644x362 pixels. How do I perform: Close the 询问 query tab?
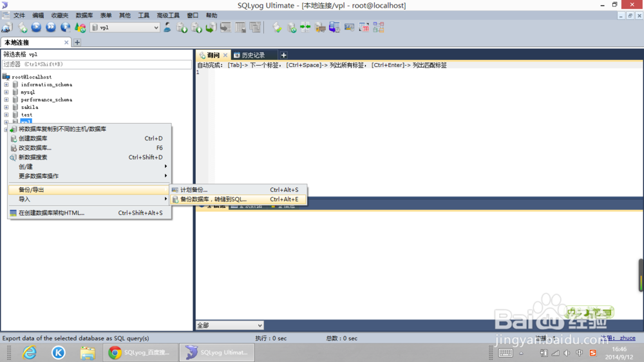pos(225,55)
